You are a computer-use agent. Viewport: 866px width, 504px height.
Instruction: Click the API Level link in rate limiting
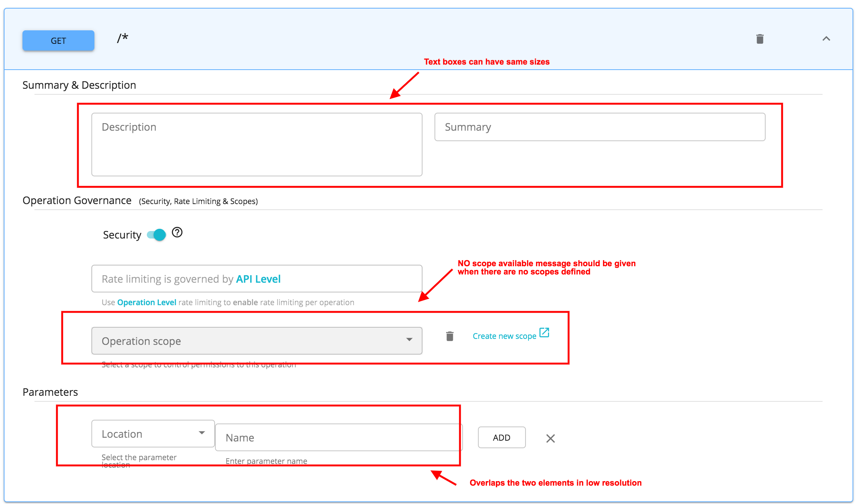[x=258, y=279]
